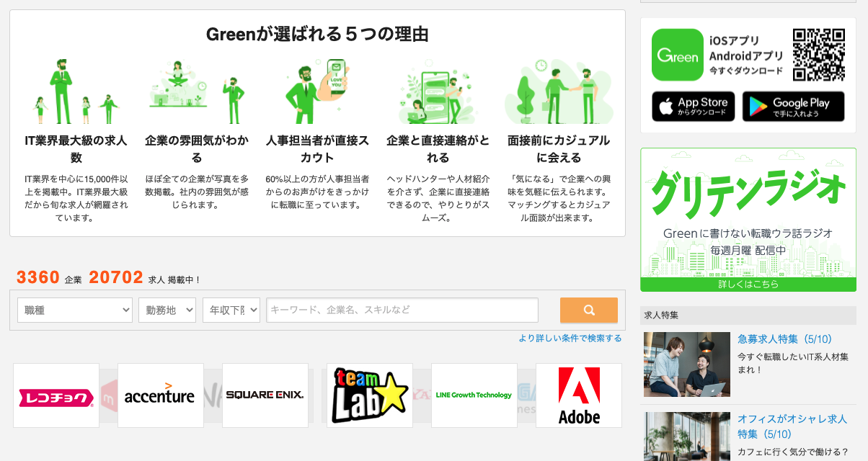Click the keyword search input field
This screenshot has width=868, height=461.
tap(402, 310)
